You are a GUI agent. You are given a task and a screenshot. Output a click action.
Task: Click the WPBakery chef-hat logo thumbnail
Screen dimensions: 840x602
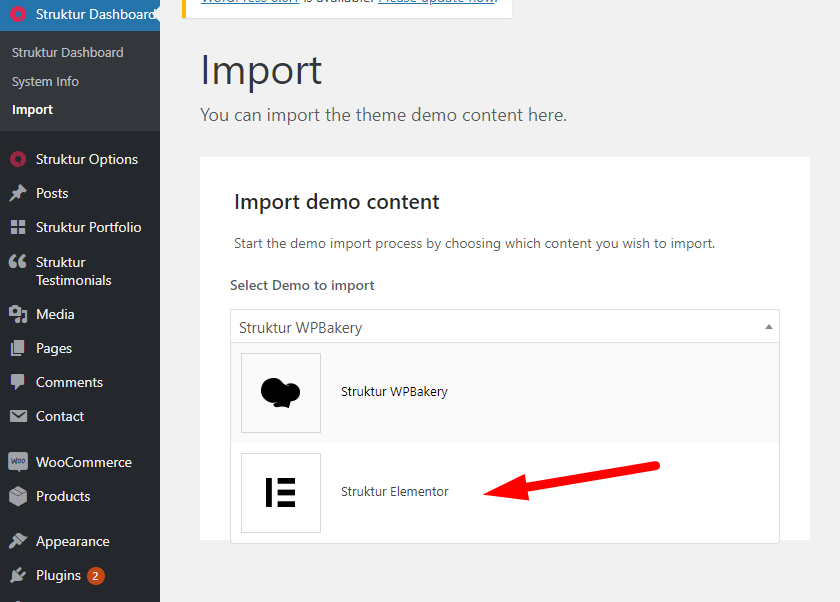point(281,393)
